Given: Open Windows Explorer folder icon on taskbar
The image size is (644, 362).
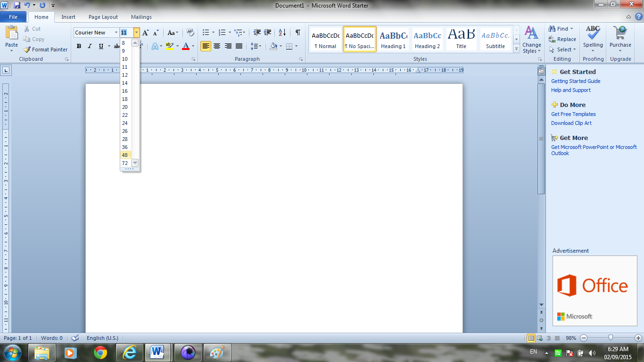Looking at the screenshot, I should pyautogui.click(x=41, y=353).
